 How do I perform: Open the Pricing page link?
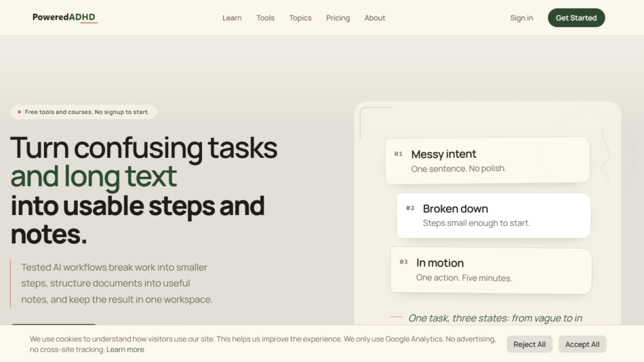point(338,18)
